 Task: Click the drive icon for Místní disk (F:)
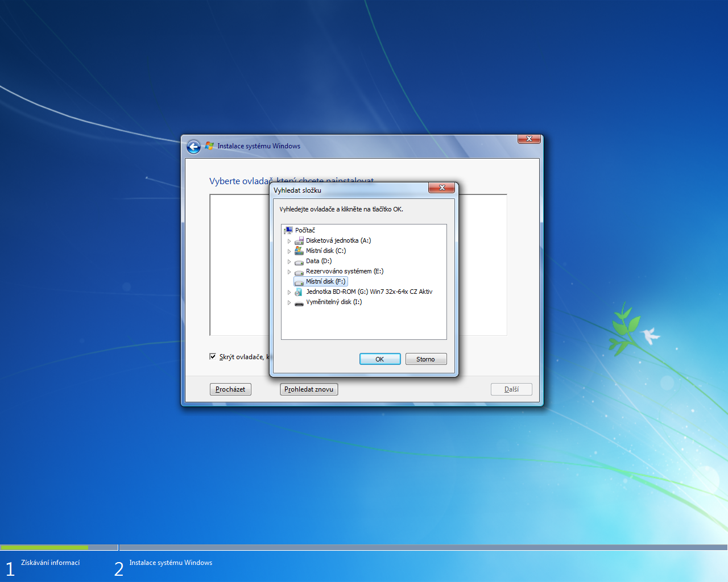point(299,282)
